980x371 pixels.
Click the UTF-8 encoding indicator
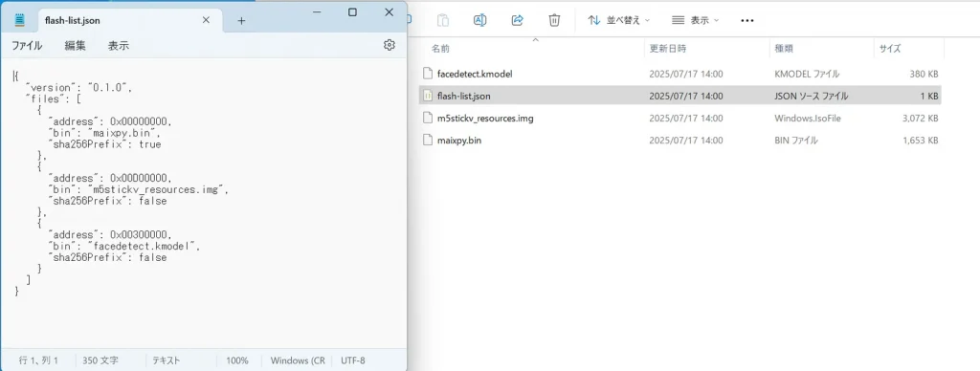(x=353, y=360)
